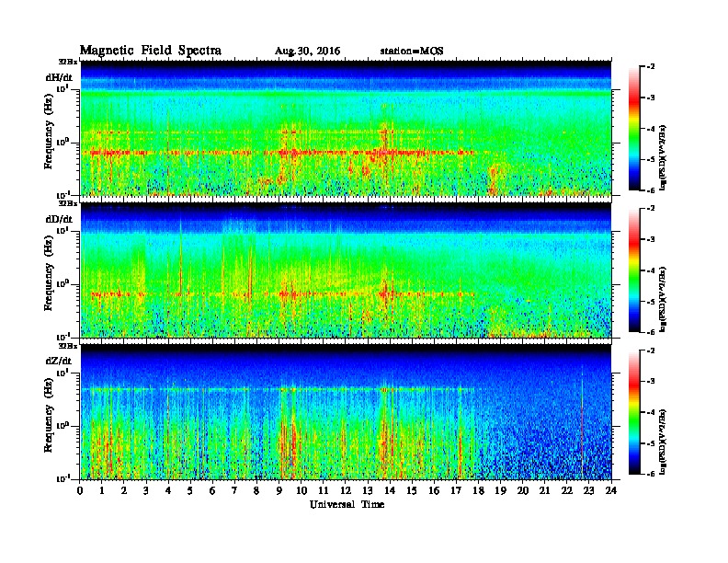Image resolution: width=728 pixels, height=563 pixels.
Task: Click the 10^0 frequency tick of dH/dt panel
Action: [x=62, y=142]
